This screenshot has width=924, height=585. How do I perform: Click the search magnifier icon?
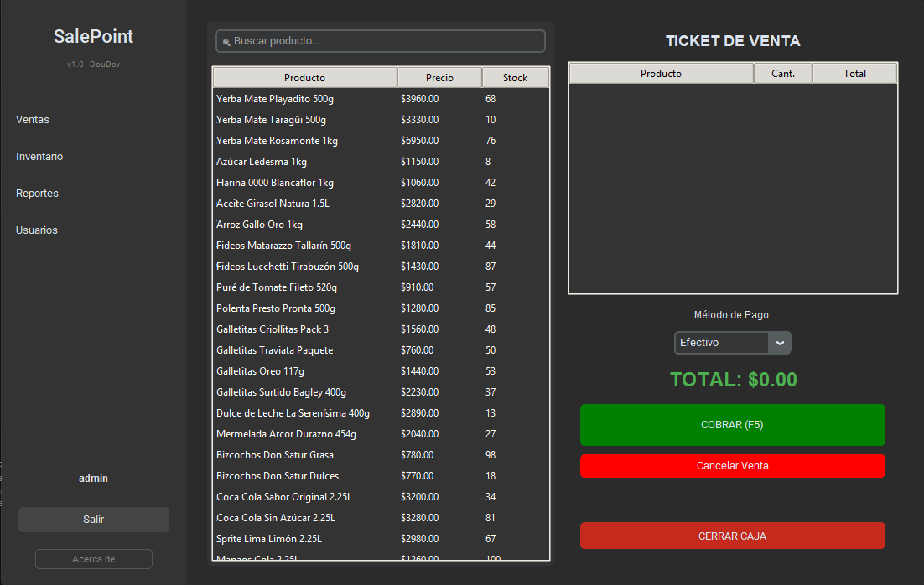click(x=226, y=42)
